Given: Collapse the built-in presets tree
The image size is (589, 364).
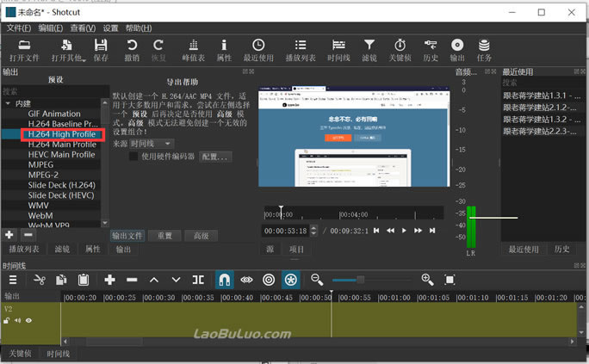Looking at the screenshot, I should click(8, 103).
